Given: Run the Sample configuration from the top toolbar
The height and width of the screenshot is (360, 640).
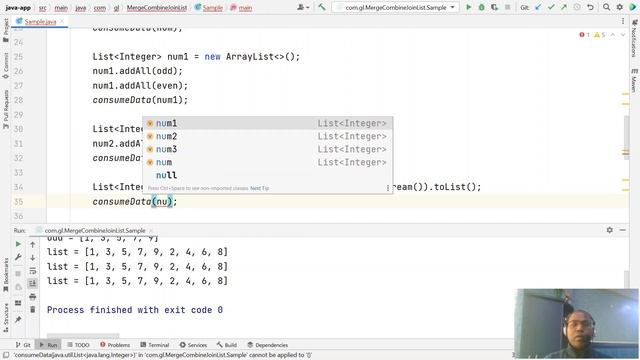Looking at the screenshot, I should (469, 7).
